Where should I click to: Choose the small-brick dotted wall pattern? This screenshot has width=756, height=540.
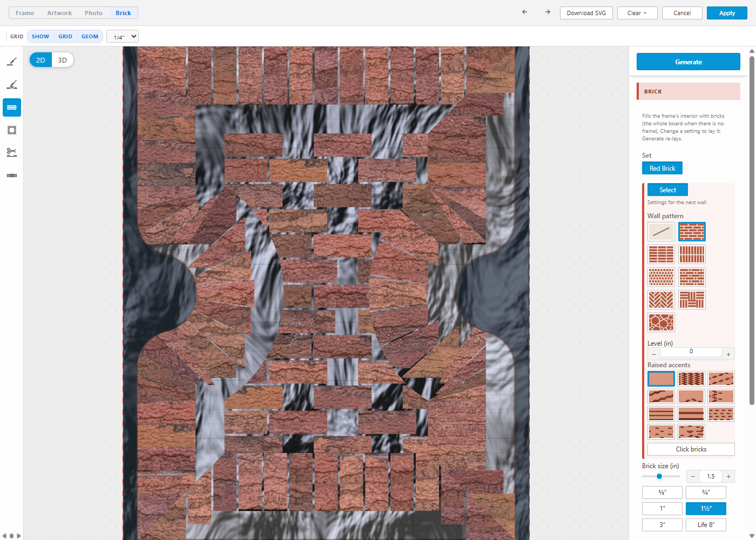tap(661, 277)
